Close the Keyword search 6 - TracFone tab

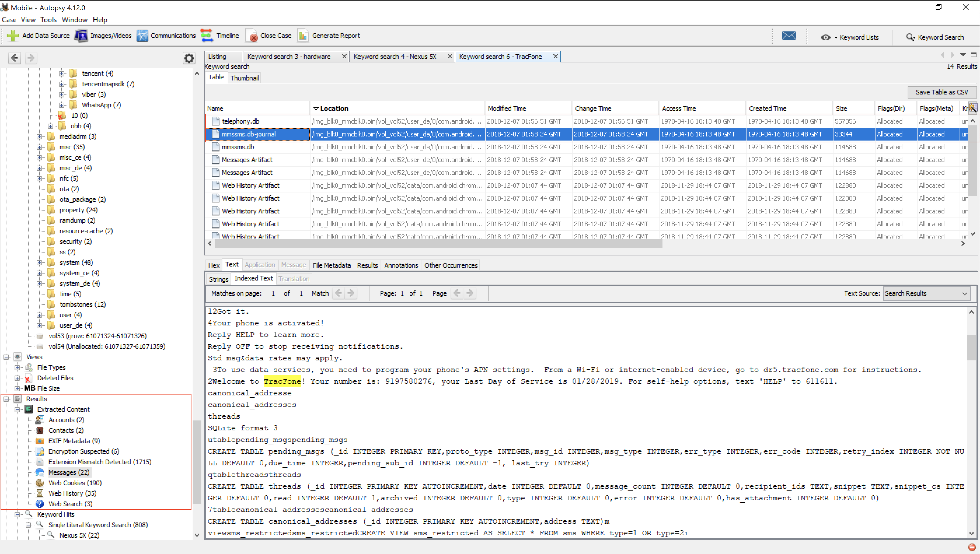pos(555,56)
